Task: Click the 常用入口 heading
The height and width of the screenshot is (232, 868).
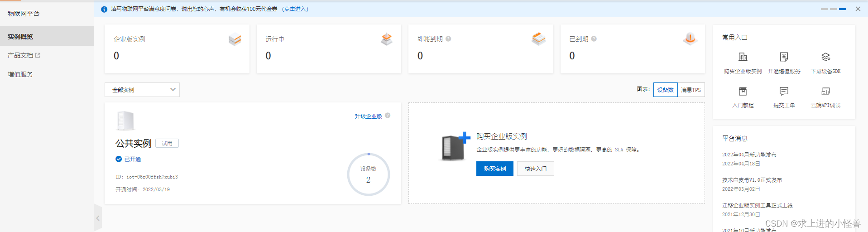Action: tap(734, 37)
